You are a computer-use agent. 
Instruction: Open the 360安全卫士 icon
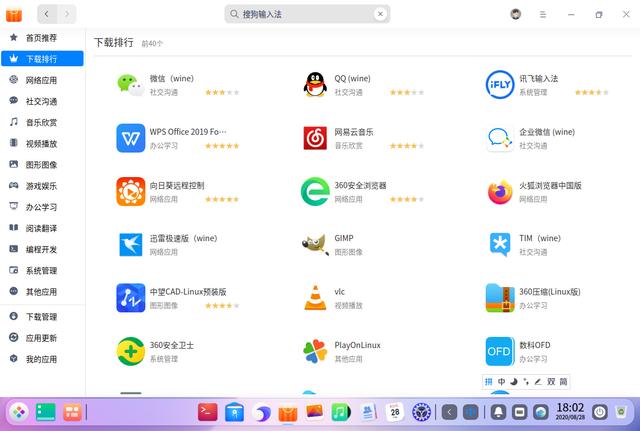[131, 351]
